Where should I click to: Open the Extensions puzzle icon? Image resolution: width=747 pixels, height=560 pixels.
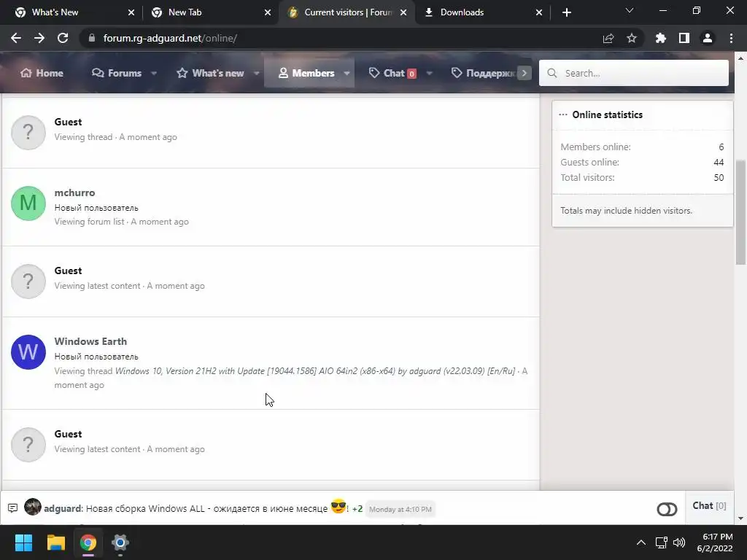click(661, 38)
